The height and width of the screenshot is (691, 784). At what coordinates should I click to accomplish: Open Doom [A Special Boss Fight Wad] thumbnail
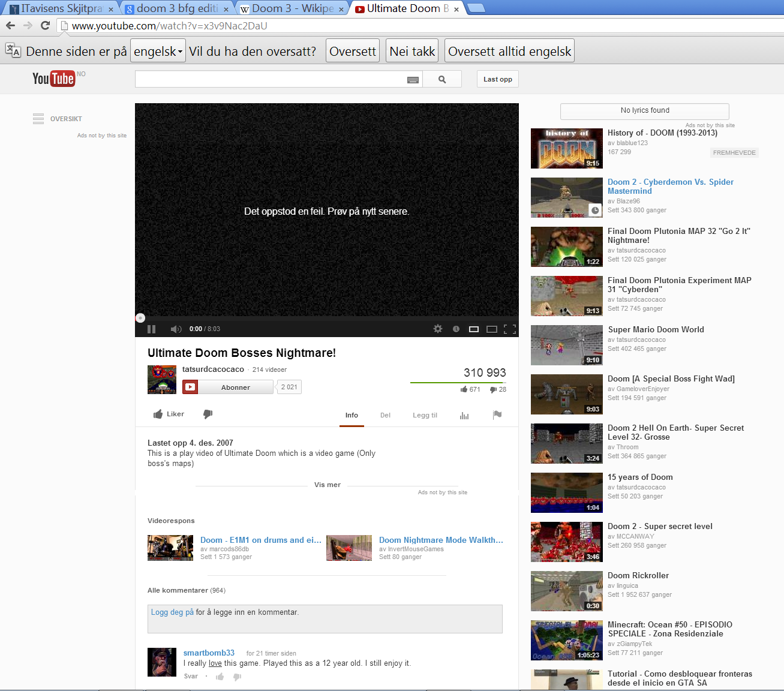[567, 394]
